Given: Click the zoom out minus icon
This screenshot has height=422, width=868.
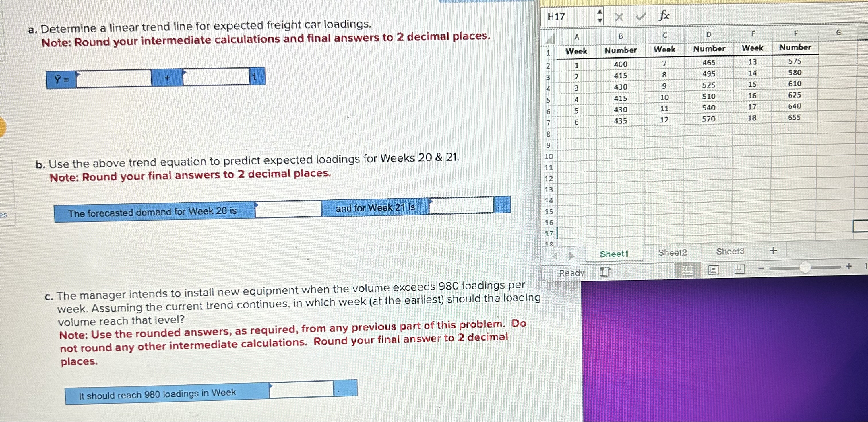Looking at the screenshot, I should coord(762,269).
